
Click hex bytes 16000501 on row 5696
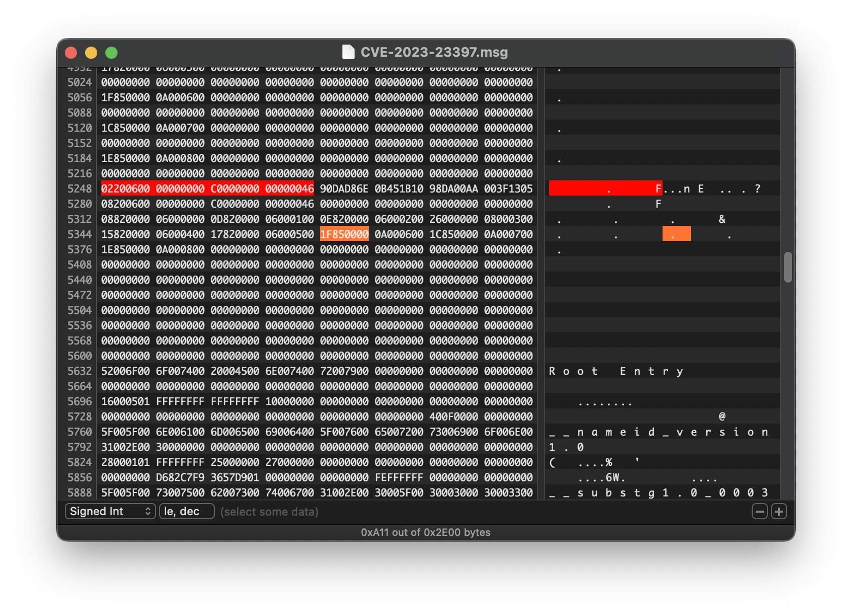click(x=126, y=402)
